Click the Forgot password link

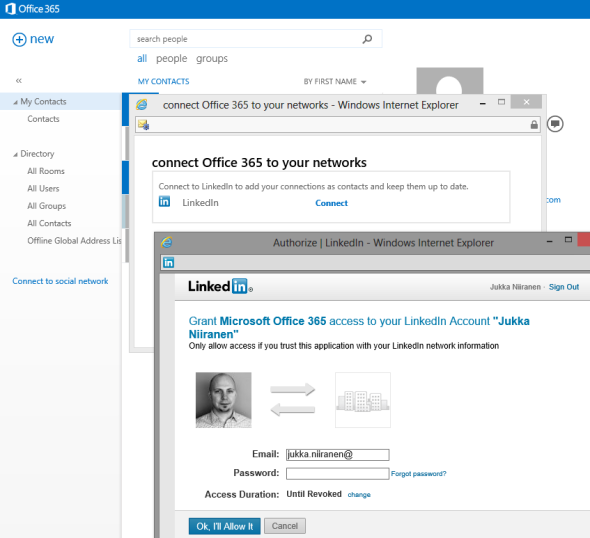pos(418,474)
